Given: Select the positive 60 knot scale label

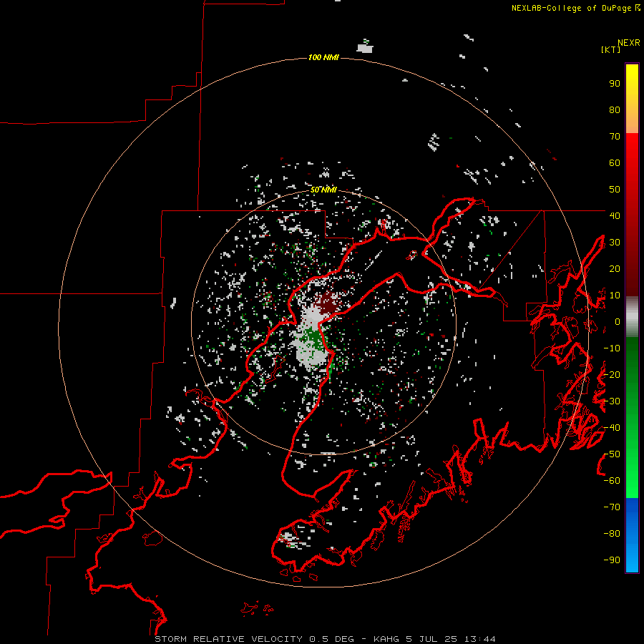Looking at the screenshot, I should [x=615, y=163].
